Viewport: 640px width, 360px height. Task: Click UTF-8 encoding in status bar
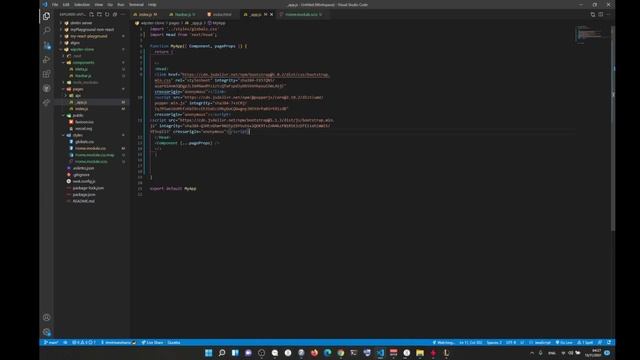511,342
